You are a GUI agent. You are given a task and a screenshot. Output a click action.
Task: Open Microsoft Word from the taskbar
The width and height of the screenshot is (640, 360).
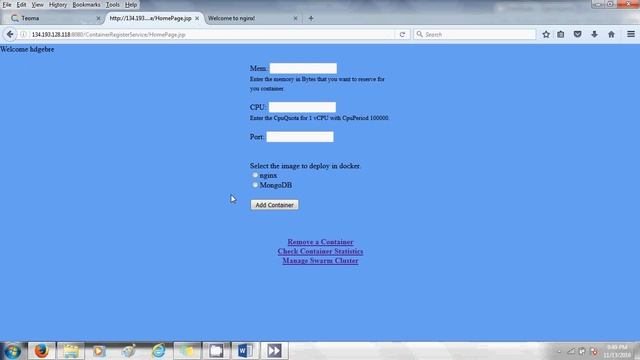point(245,351)
